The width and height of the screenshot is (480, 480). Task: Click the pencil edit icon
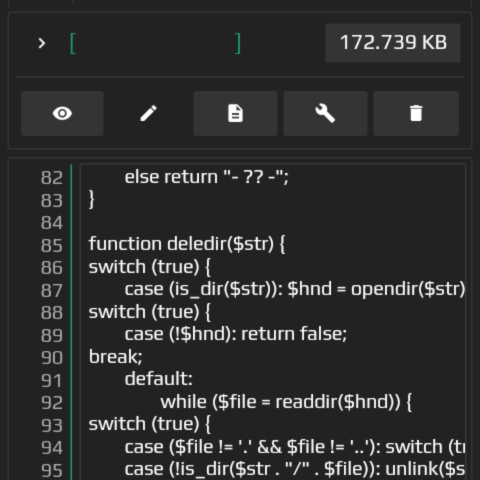[x=149, y=113]
